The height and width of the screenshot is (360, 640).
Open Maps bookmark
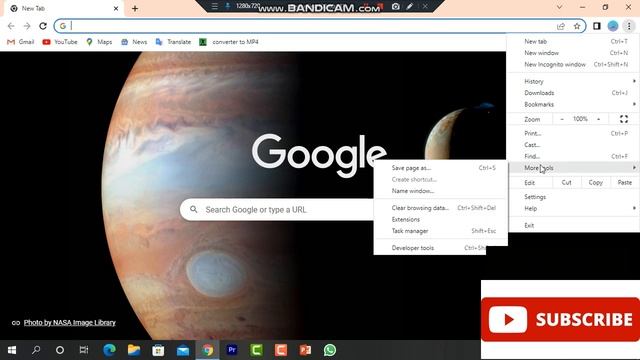coord(99,42)
